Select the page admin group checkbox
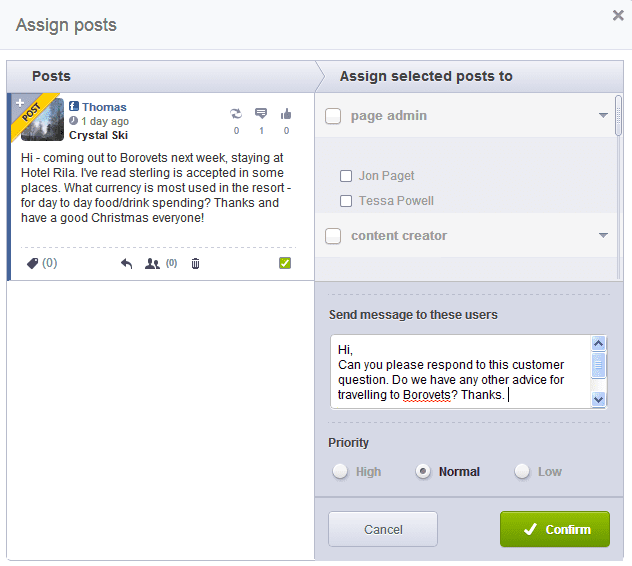This screenshot has height=566, width=632. 334,116
